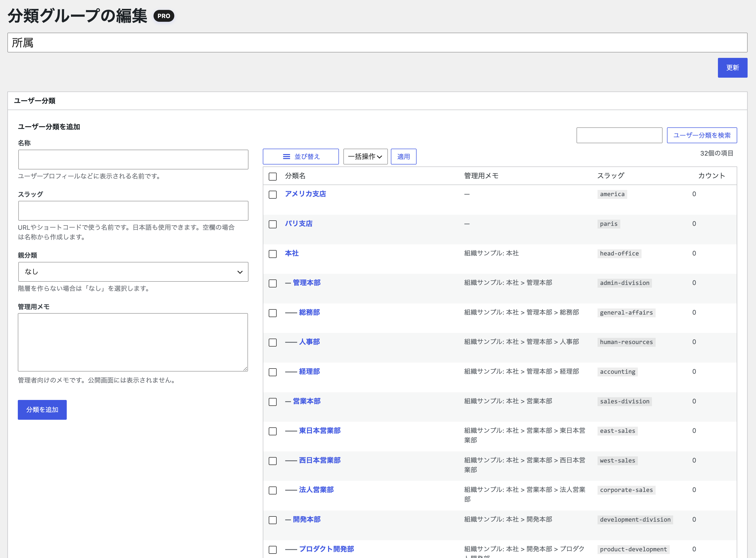Check the 管理本部 row checkbox

coord(273,283)
